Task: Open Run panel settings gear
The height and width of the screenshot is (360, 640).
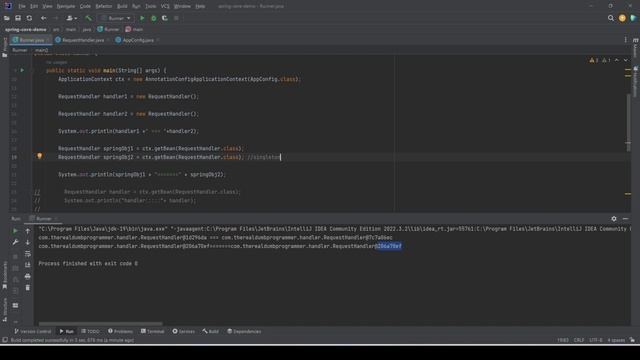Action: [x=614, y=219]
